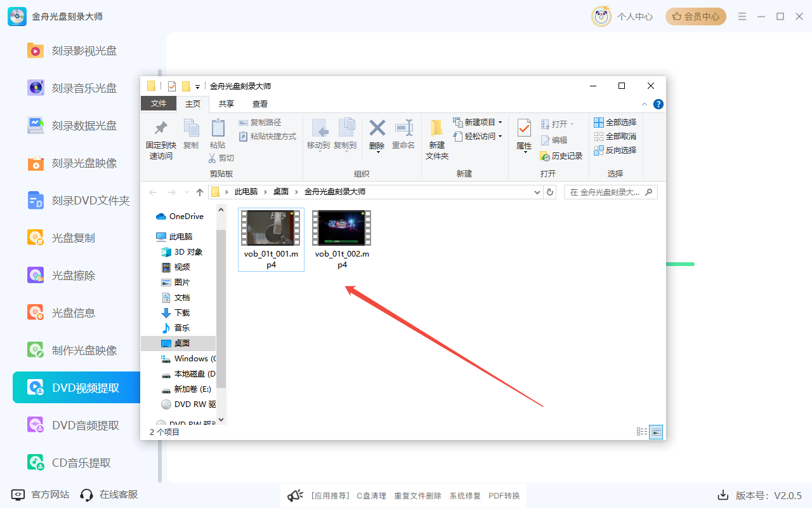The image size is (812, 508).
Task: Open C盘清理 recommended app
Action: 371,496
